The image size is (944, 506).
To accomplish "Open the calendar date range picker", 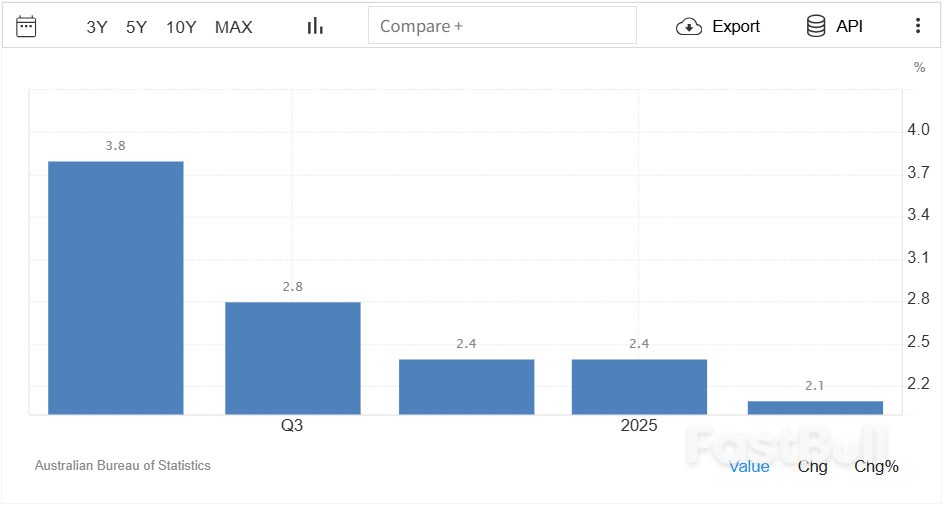I will (x=27, y=27).
